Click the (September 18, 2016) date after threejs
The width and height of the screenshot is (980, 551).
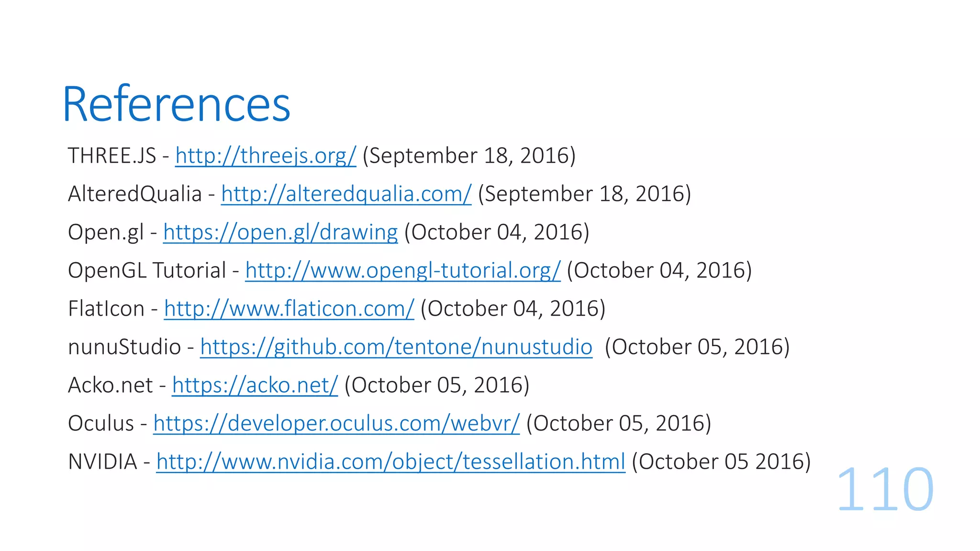pos(469,156)
